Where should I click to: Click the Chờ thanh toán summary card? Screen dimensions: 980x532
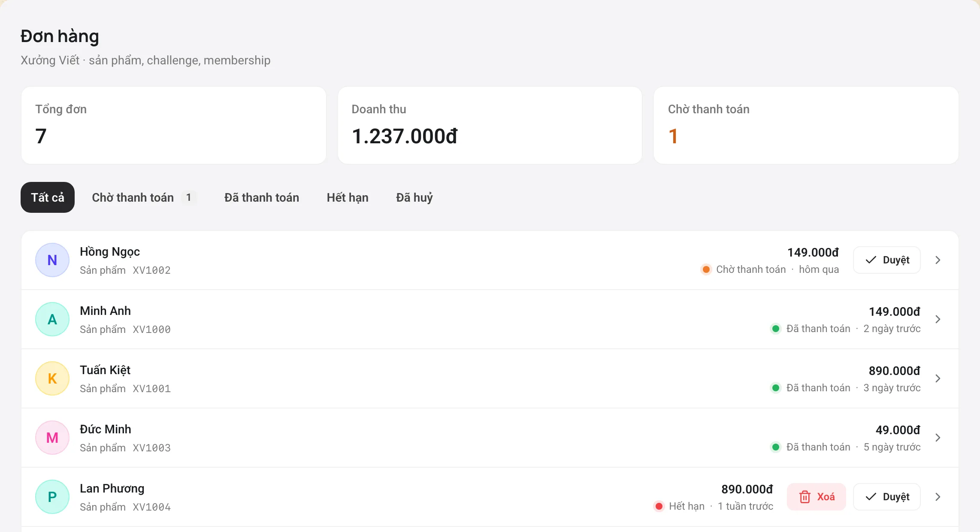[806, 125]
